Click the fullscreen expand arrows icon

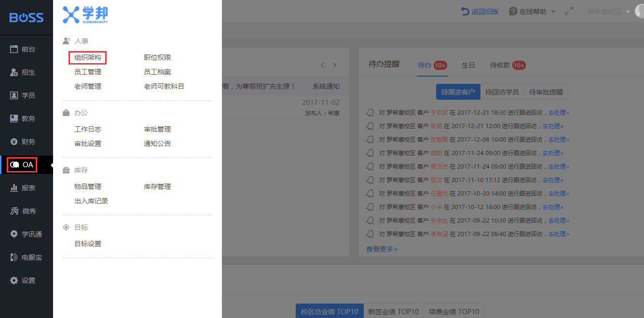click(x=569, y=11)
